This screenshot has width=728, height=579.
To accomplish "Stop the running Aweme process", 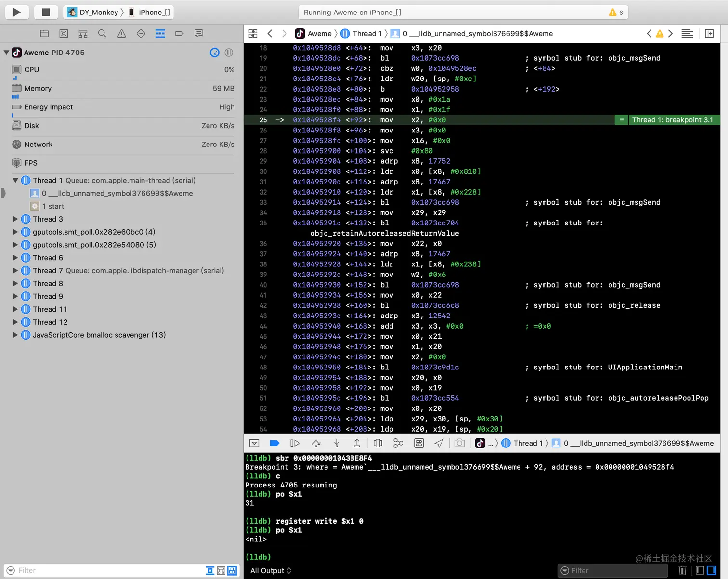I will click(46, 12).
